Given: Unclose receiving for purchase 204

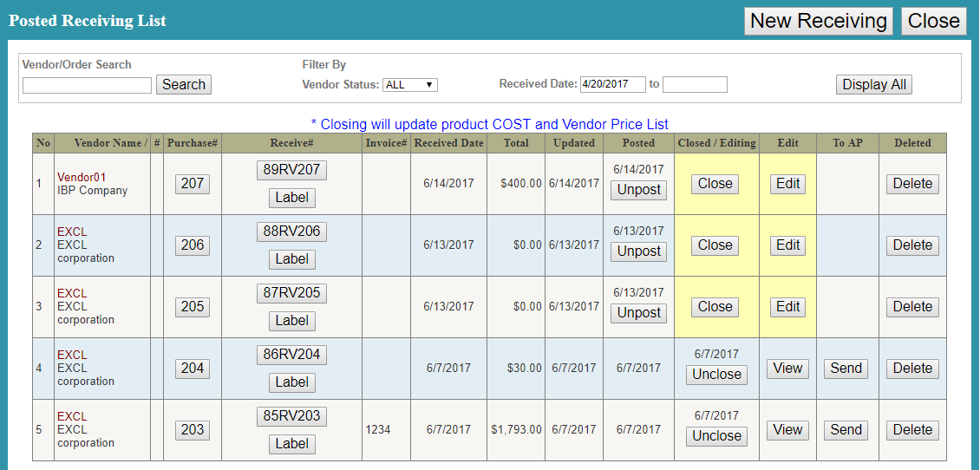Looking at the screenshot, I should [x=717, y=375].
